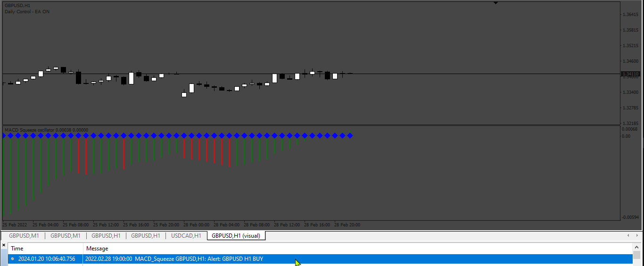Click the '28 Feb 00:00' time axis label

coord(197,225)
